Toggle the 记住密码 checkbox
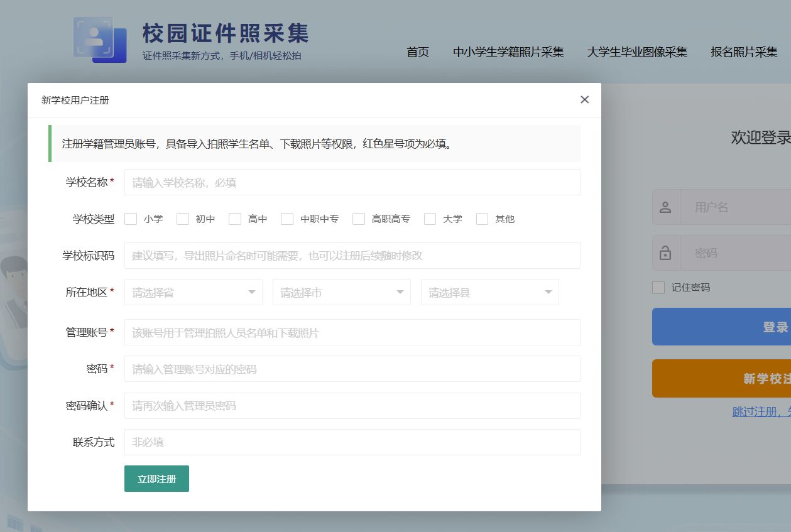791x532 pixels. pyautogui.click(x=658, y=288)
